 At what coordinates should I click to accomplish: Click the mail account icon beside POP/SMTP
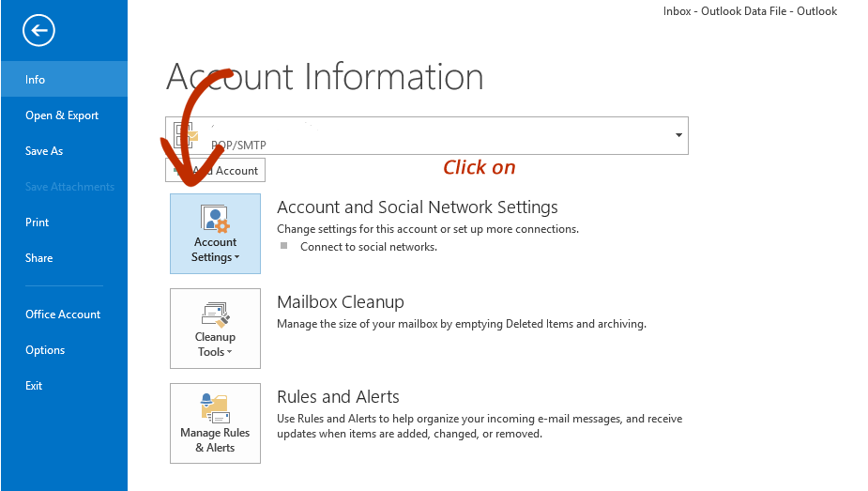186,135
